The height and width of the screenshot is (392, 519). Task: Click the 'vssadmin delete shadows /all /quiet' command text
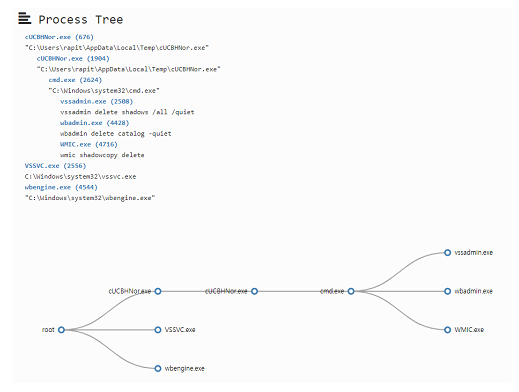pyautogui.click(x=127, y=112)
